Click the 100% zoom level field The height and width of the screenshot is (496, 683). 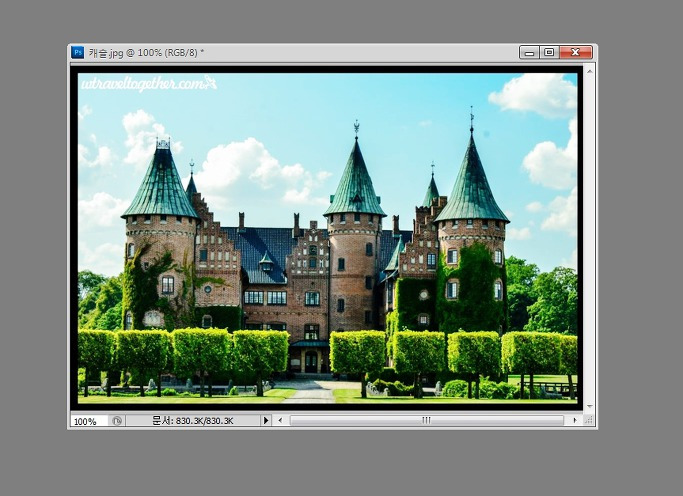[x=89, y=421]
